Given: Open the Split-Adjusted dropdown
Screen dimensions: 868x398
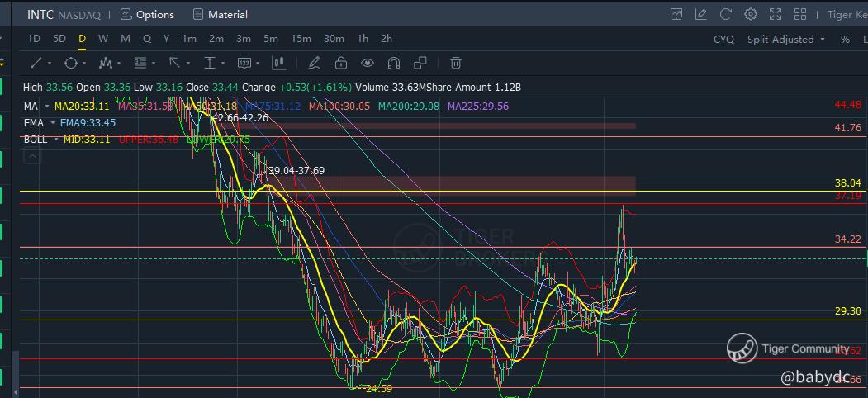Looking at the screenshot, I should pyautogui.click(x=786, y=40).
